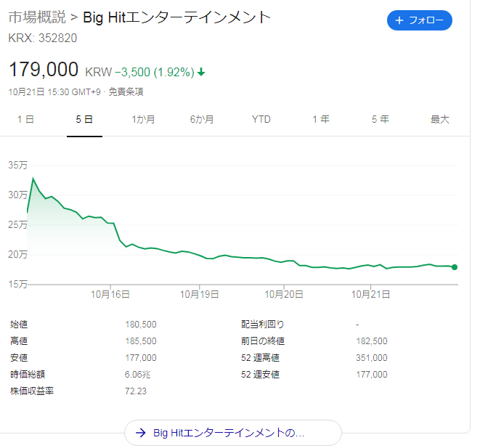This screenshot has height=448, width=480.
Task: Open the Big Hitエンターテインメントの… more link
Action: (x=232, y=433)
